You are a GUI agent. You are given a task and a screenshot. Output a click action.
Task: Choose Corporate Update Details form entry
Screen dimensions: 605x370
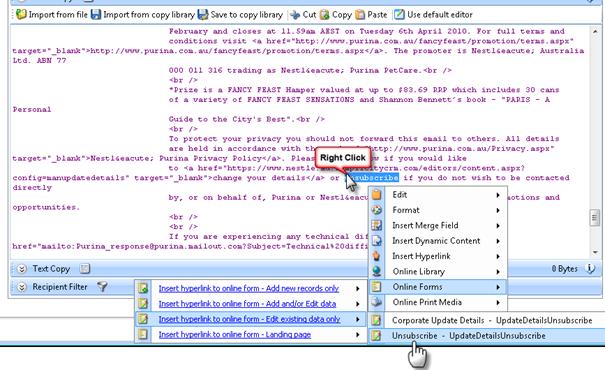click(x=487, y=320)
